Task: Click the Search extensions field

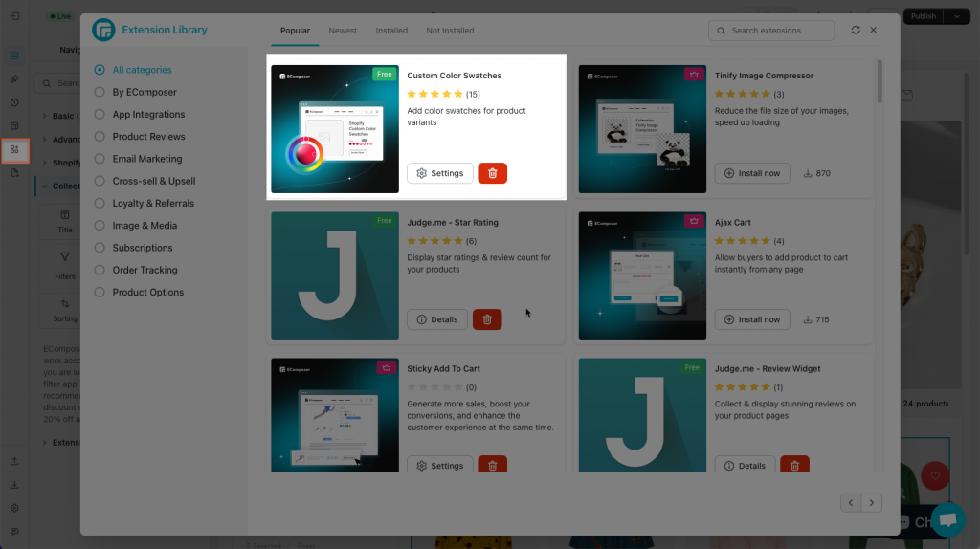Action: point(771,30)
